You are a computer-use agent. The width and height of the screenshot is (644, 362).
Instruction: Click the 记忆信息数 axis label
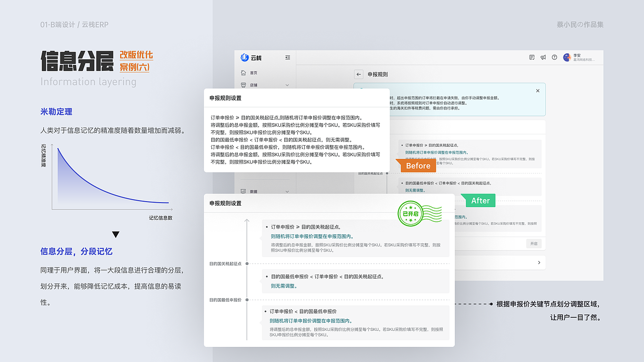coord(160,218)
